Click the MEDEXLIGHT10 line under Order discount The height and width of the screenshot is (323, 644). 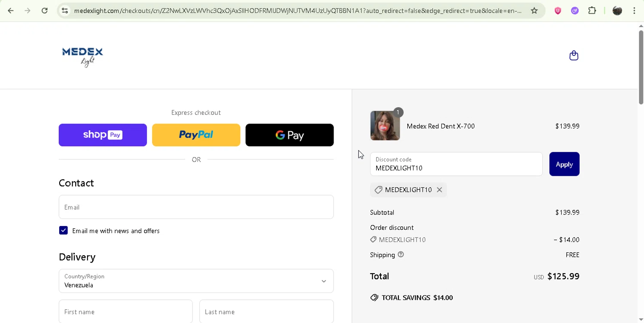(x=398, y=240)
